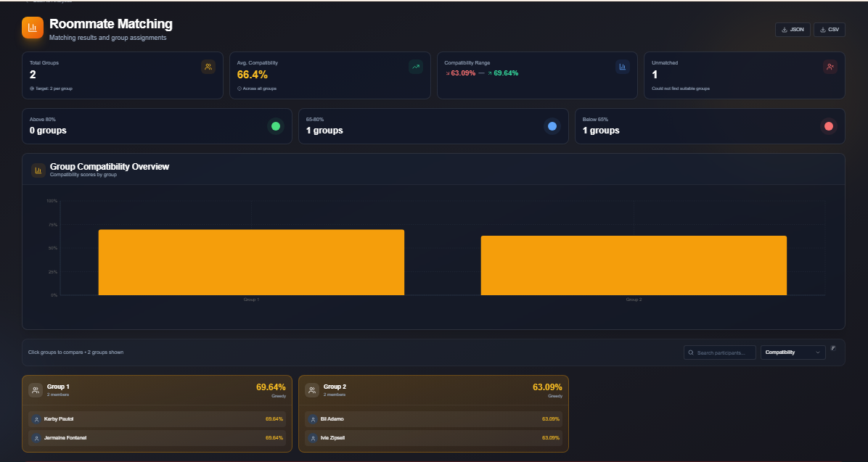
Task: Click the avatar icon beside Jermaine Fontanel
Action: pyautogui.click(x=36, y=438)
